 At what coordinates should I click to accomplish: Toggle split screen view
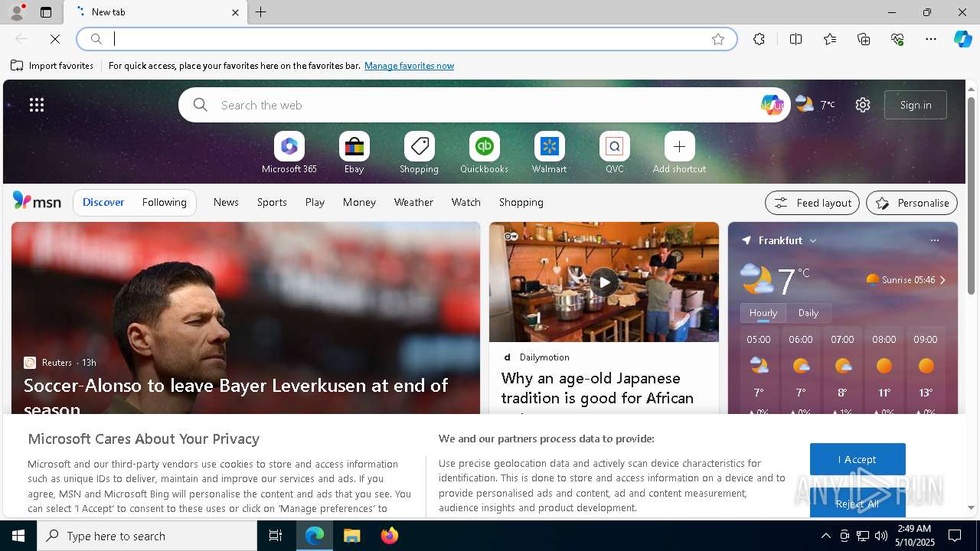796,39
